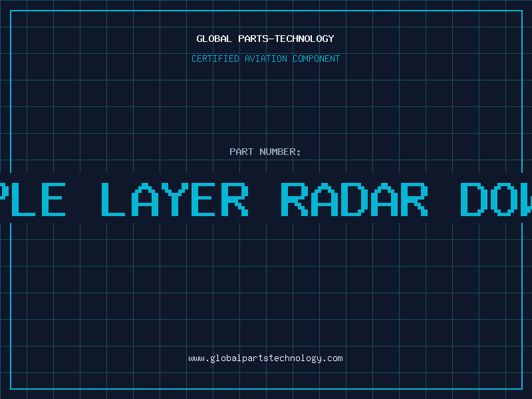Click the word RADAR in the banner

pos(354,199)
